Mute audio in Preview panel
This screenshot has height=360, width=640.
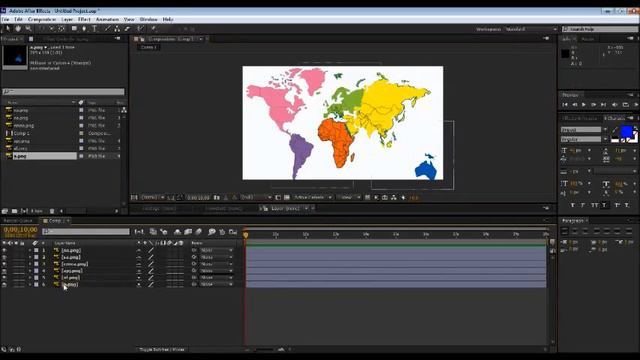click(615, 105)
